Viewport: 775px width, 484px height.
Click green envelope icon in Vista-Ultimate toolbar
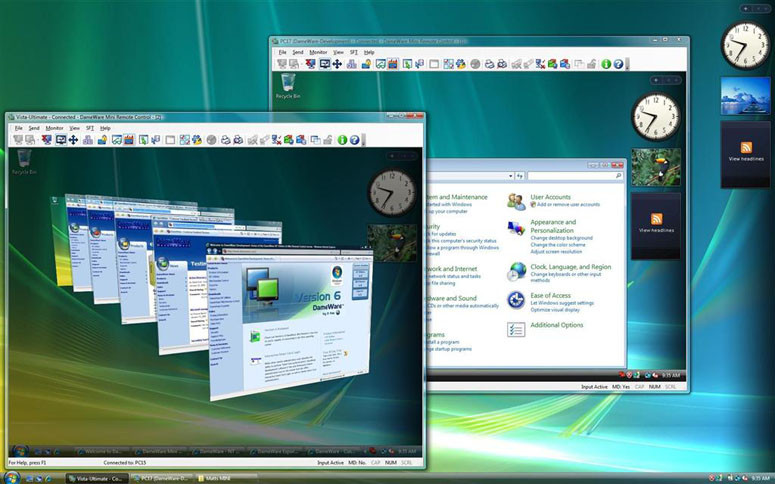pyautogui.click(x=289, y=140)
